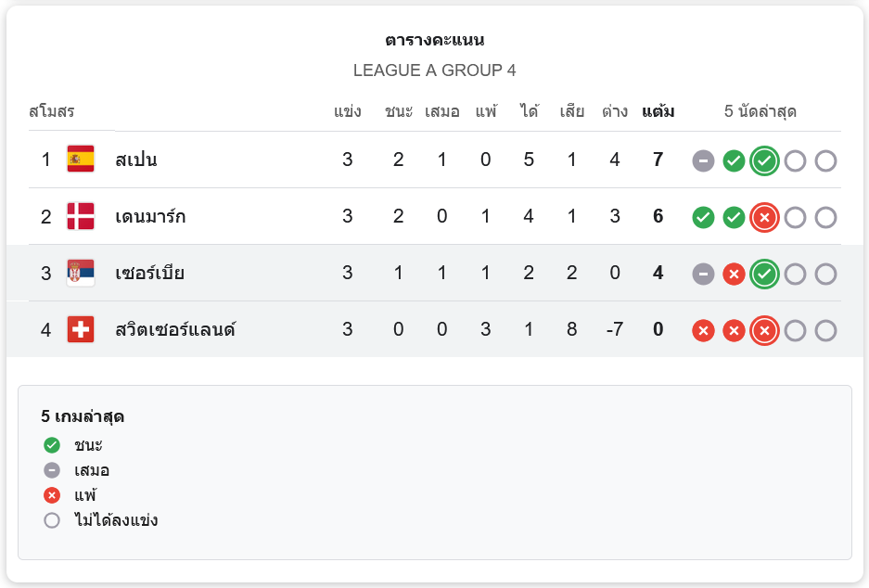
Task: Click the สโมสร club column header
Action: (52, 112)
